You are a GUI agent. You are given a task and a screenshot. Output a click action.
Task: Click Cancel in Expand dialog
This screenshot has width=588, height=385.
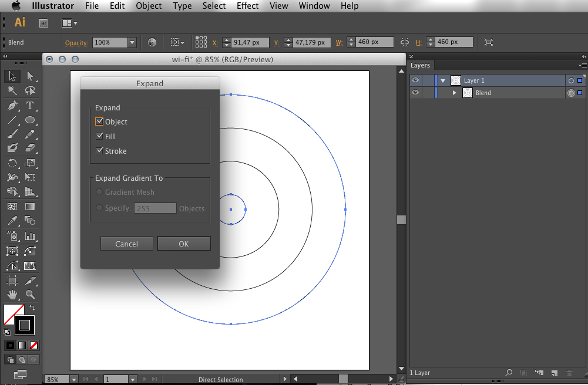pos(127,244)
